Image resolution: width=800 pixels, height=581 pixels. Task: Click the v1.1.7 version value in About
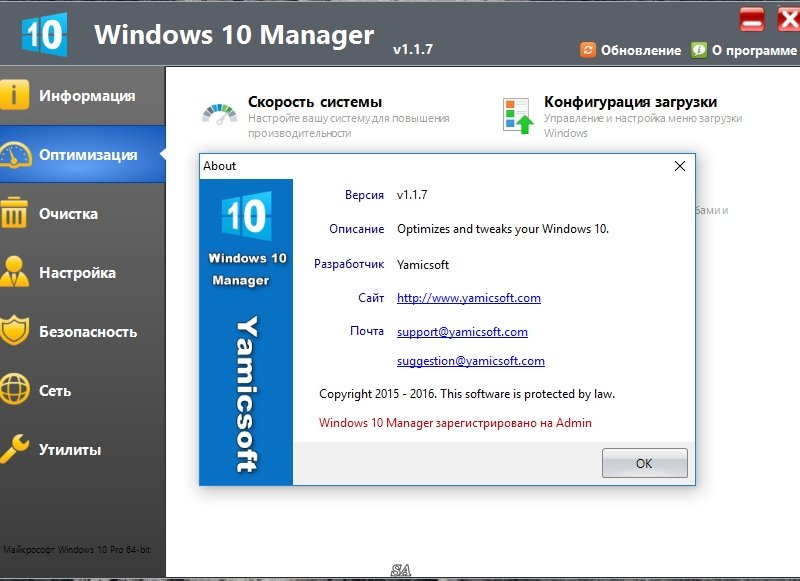[x=412, y=195]
